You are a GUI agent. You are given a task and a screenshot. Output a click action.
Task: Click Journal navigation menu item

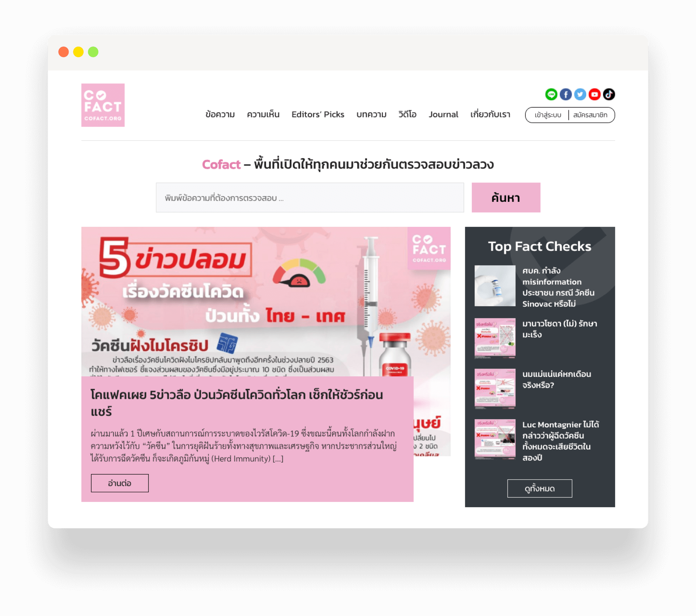tap(443, 114)
